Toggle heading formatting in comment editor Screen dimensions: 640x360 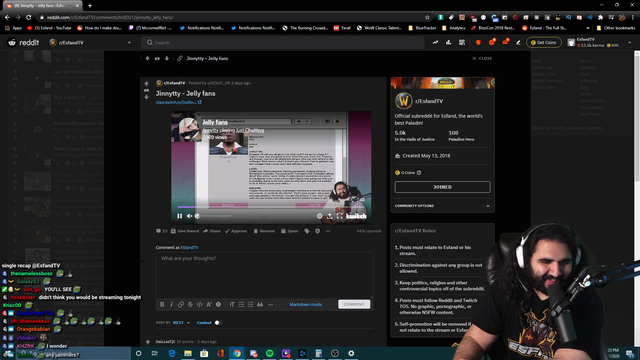point(232,304)
